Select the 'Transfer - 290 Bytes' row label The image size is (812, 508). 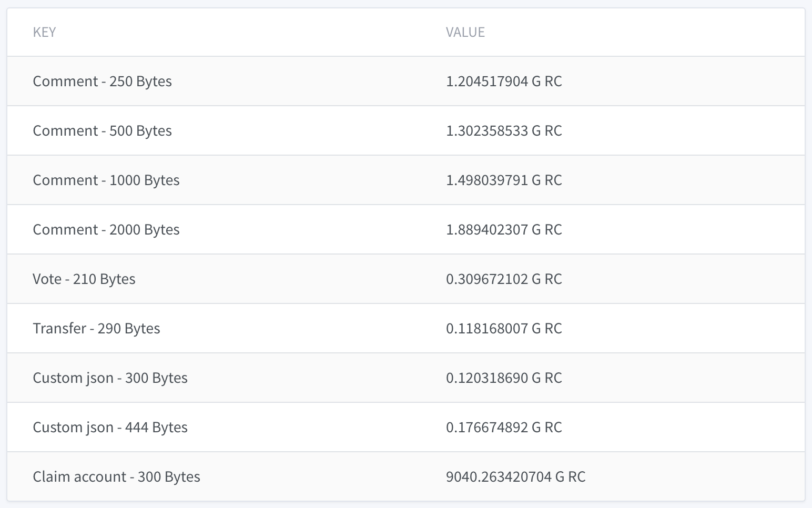96,329
